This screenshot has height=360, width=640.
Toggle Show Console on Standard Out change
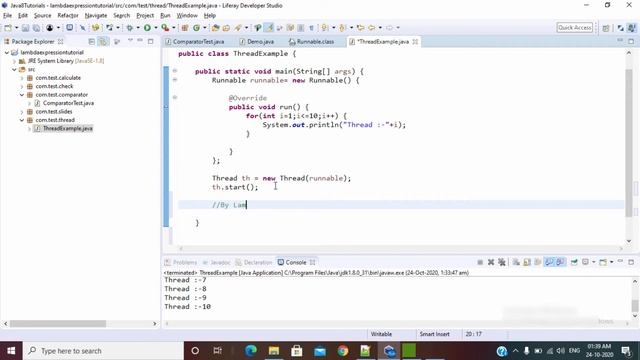click(549, 262)
